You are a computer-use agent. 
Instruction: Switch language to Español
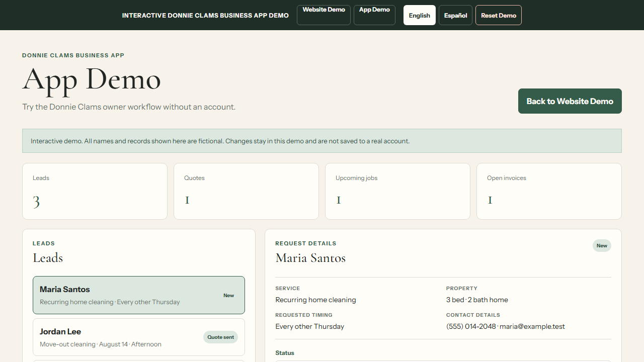pos(456,15)
